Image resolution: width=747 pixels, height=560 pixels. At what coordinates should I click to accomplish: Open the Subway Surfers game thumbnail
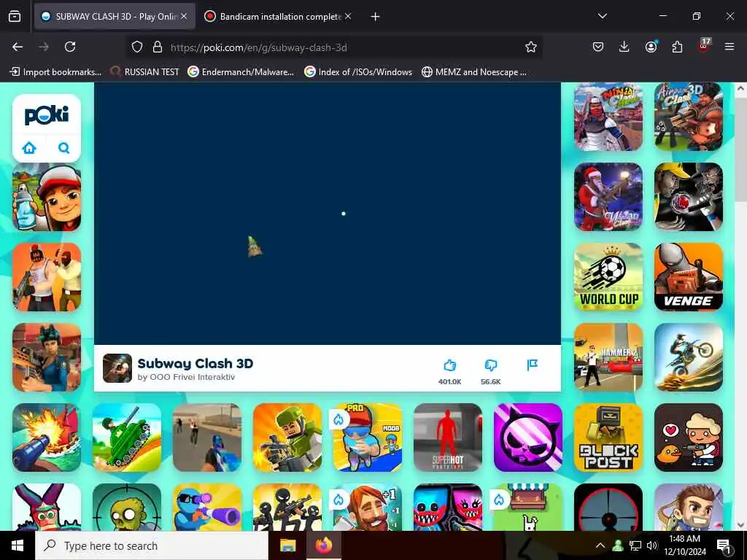click(x=47, y=197)
